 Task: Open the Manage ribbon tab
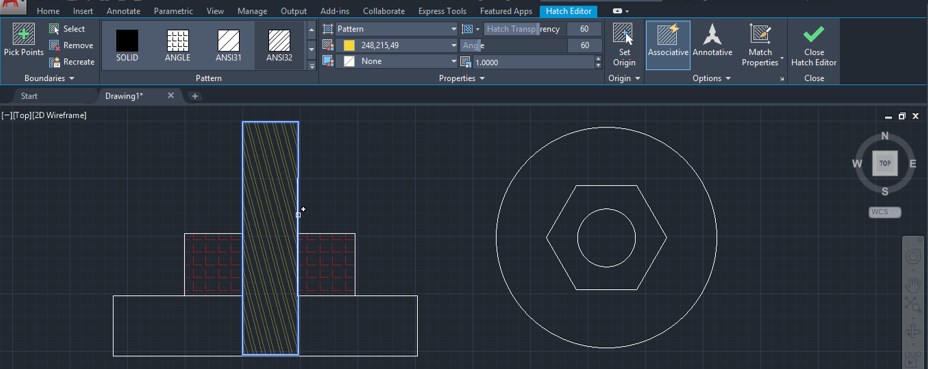pyautogui.click(x=252, y=11)
